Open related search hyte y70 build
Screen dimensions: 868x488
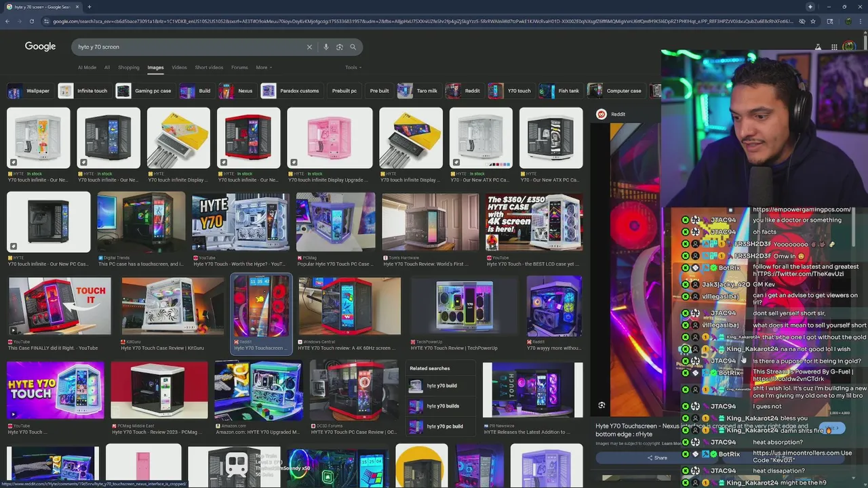(441, 386)
